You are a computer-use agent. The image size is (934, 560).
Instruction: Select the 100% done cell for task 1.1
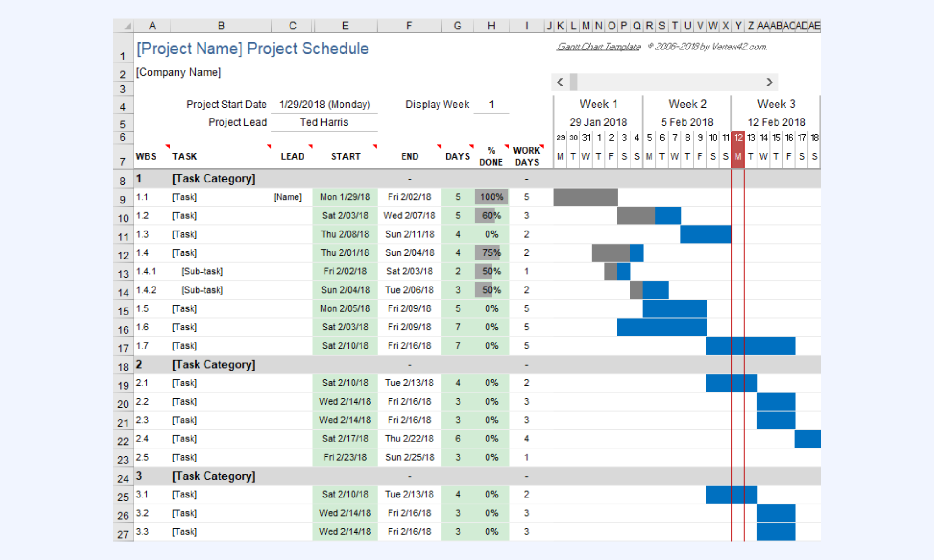point(492,197)
